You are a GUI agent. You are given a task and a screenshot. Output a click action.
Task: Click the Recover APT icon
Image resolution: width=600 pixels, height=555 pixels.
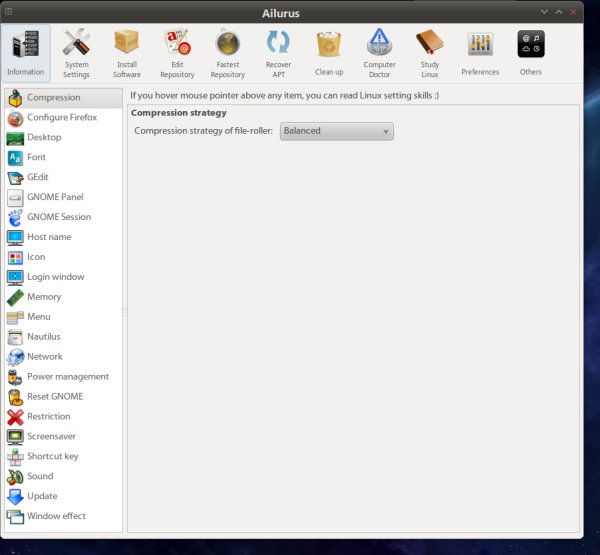[x=278, y=52]
